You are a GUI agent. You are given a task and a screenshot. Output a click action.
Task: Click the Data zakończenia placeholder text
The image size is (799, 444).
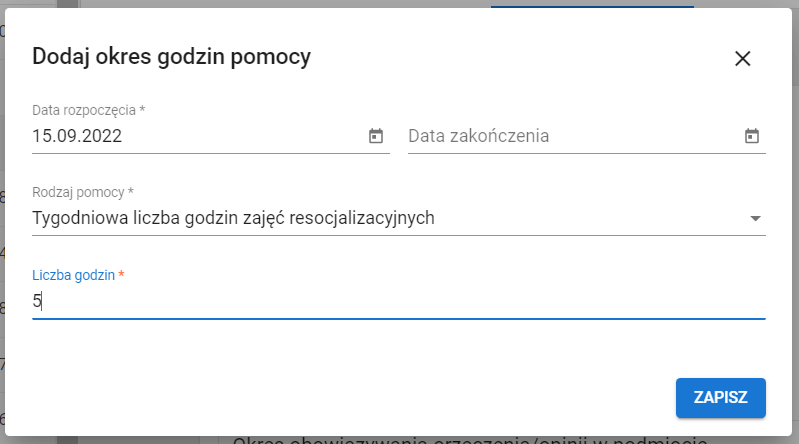click(x=478, y=136)
